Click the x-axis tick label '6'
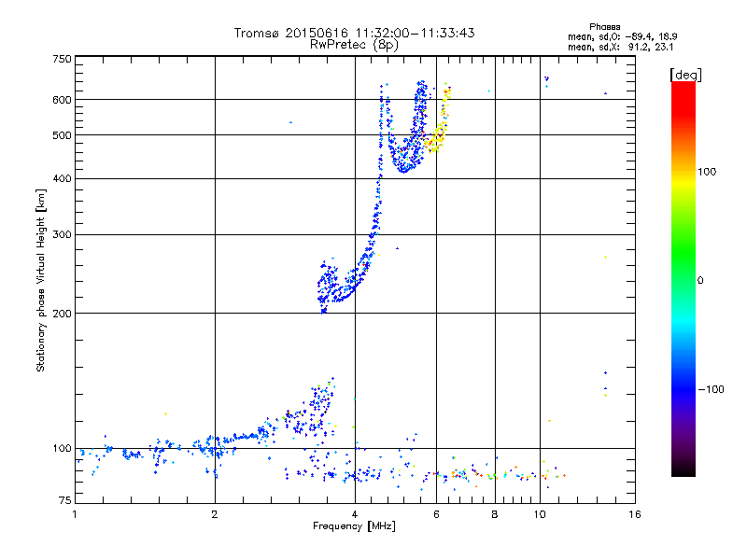Image resolution: width=747 pixels, height=560 pixels. pos(436,514)
